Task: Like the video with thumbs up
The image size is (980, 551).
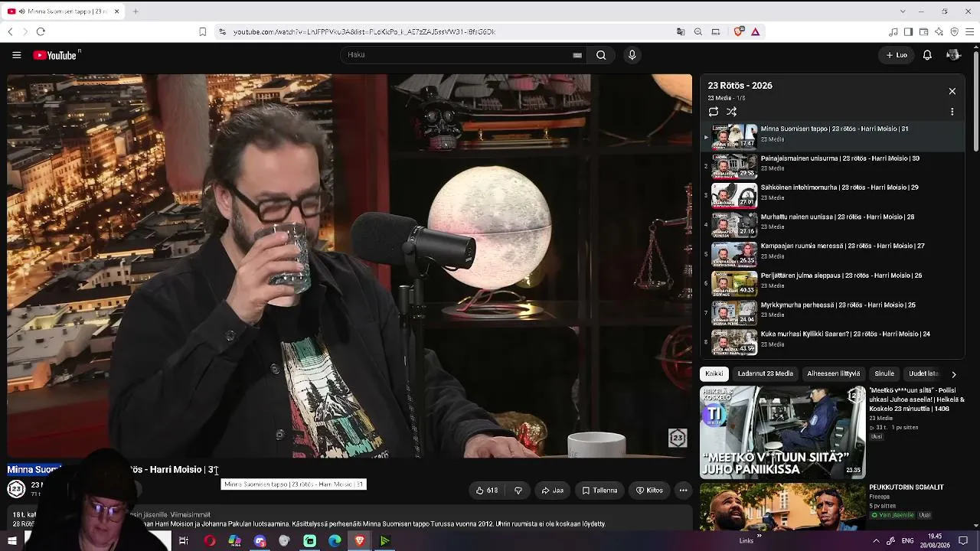Action: [x=486, y=491]
